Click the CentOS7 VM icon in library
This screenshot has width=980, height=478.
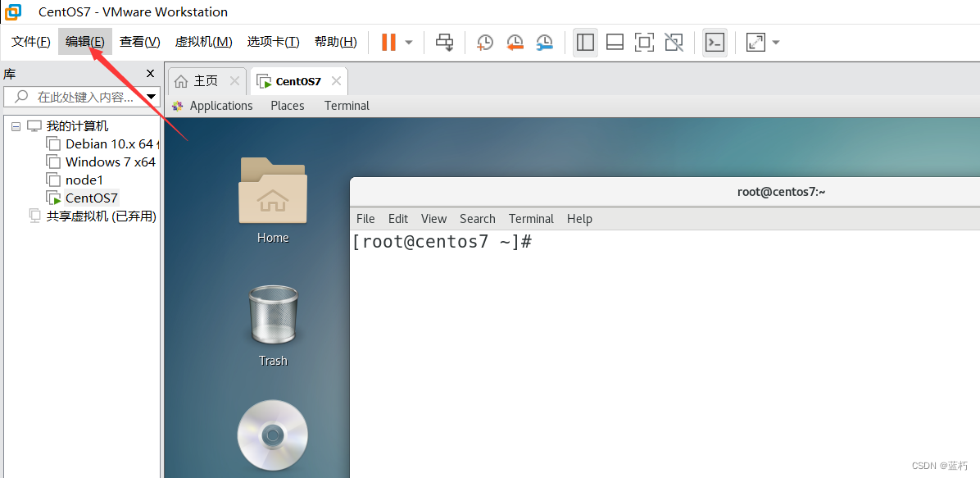coord(54,198)
